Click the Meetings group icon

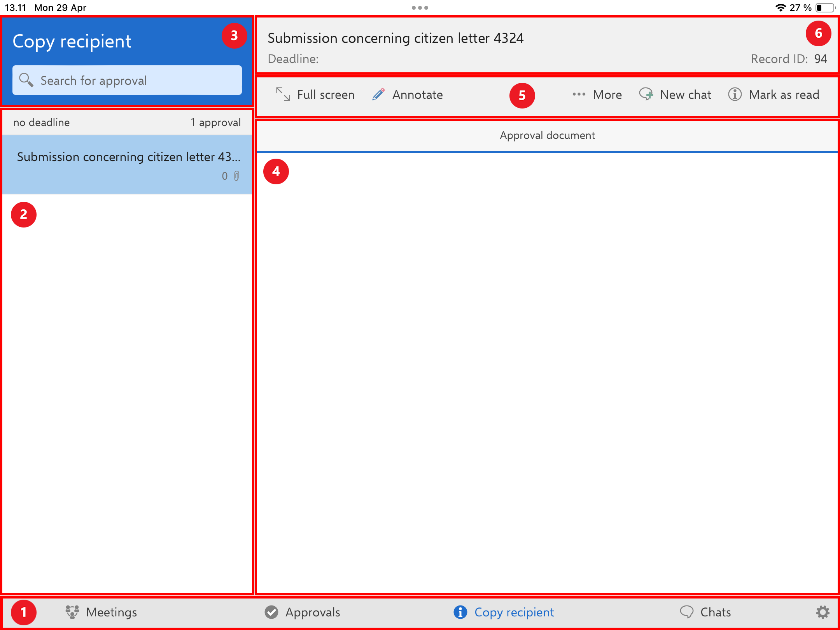72,612
